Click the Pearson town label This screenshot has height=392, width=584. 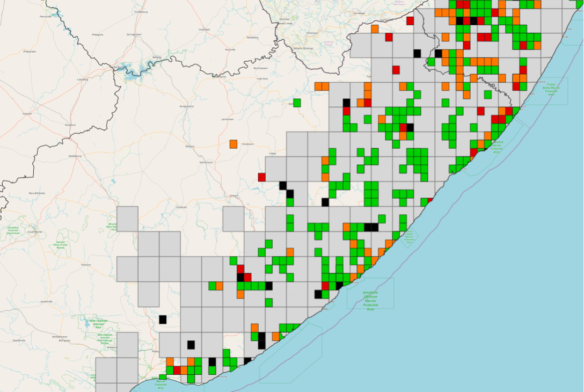(x=86, y=265)
